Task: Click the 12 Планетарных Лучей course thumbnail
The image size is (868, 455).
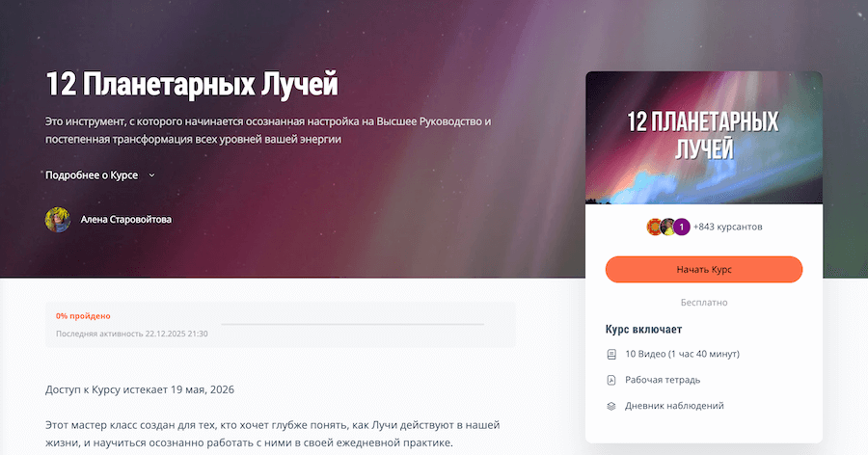Action: pyautogui.click(x=704, y=138)
